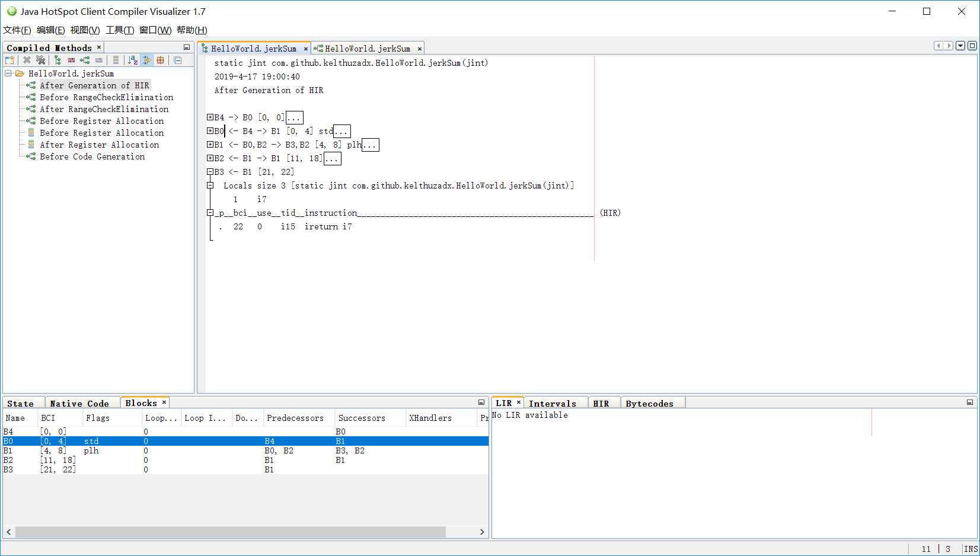This screenshot has height=556, width=980.
Task: Click the folded ... box on B4 line
Action: pyautogui.click(x=295, y=117)
